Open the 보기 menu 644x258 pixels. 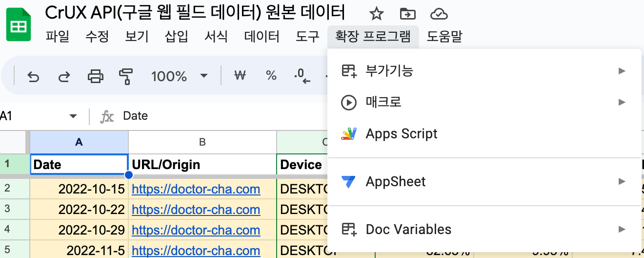click(137, 36)
